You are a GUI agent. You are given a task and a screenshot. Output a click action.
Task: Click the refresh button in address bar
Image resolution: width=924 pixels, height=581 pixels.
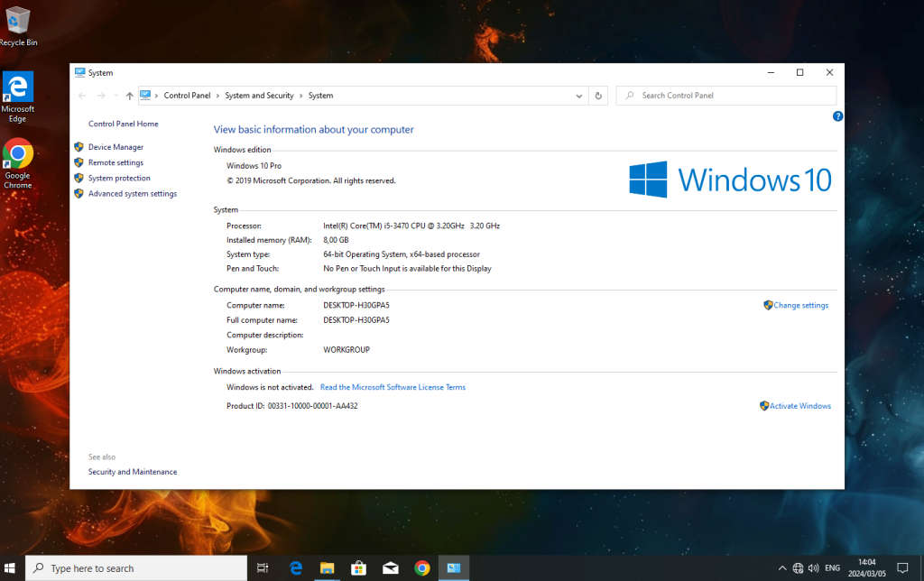598,96
